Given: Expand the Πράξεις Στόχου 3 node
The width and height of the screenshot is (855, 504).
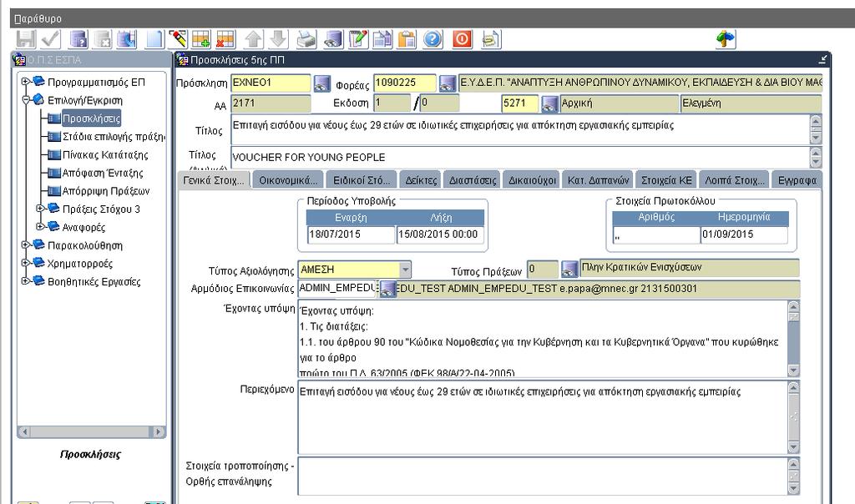Looking at the screenshot, I should pos(40,209).
